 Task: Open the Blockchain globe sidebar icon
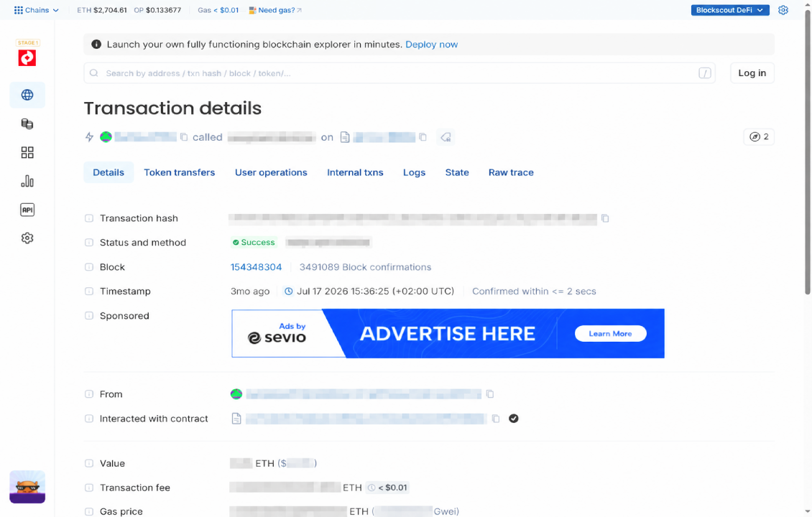tap(27, 95)
